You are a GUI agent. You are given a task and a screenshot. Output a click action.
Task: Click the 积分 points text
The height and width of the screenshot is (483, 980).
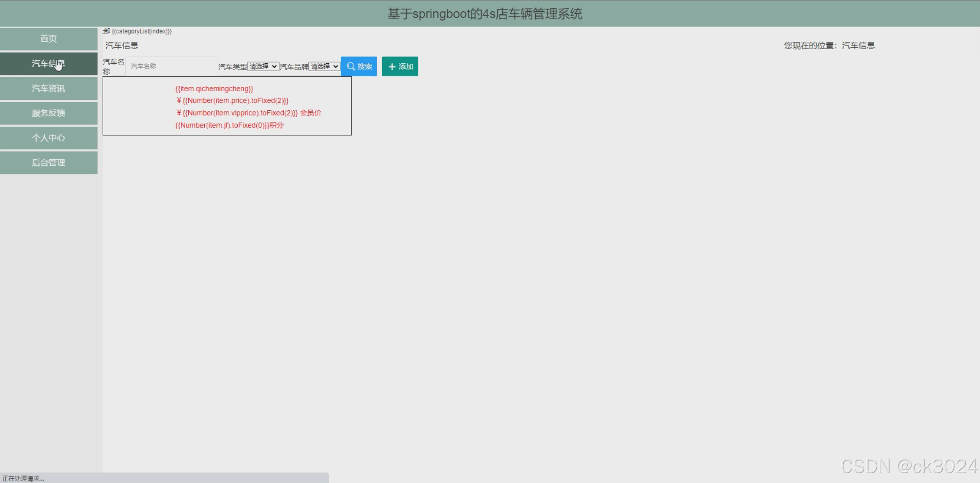coord(277,125)
